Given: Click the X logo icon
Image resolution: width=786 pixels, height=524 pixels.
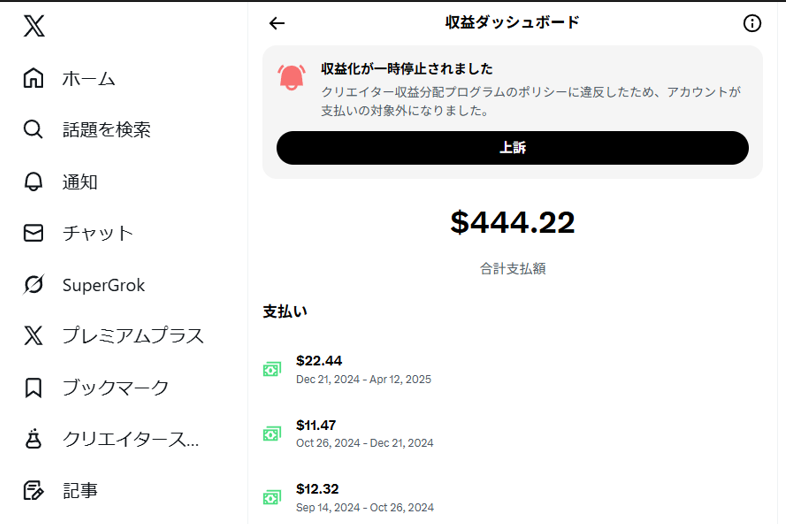Looking at the screenshot, I should pyautogui.click(x=34, y=26).
